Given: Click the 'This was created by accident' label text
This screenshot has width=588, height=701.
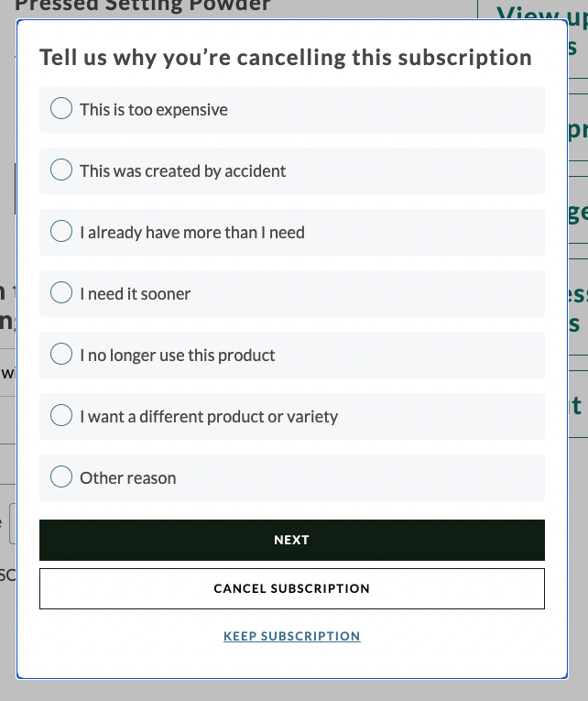Looking at the screenshot, I should 183,171.
